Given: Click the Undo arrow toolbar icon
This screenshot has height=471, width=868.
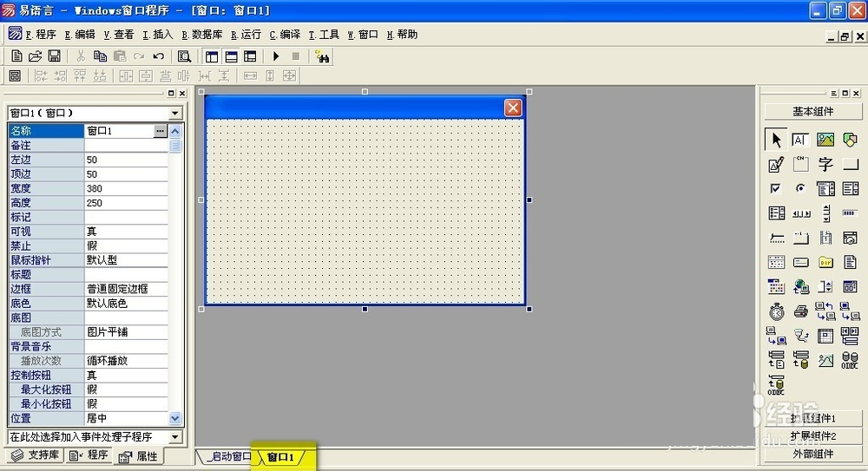Looking at the screenshot, I should click(x=159, y=56).
